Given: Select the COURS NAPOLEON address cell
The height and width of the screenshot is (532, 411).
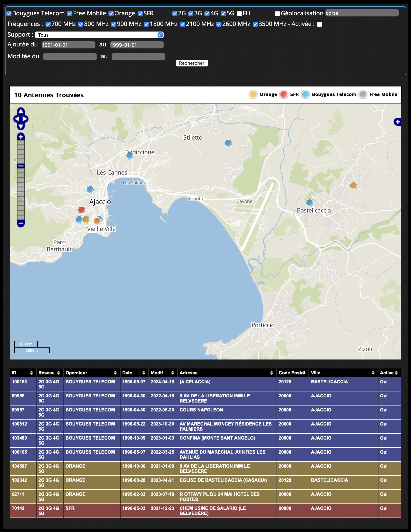Looking at the screenshot, I should (x=227, y=412).
